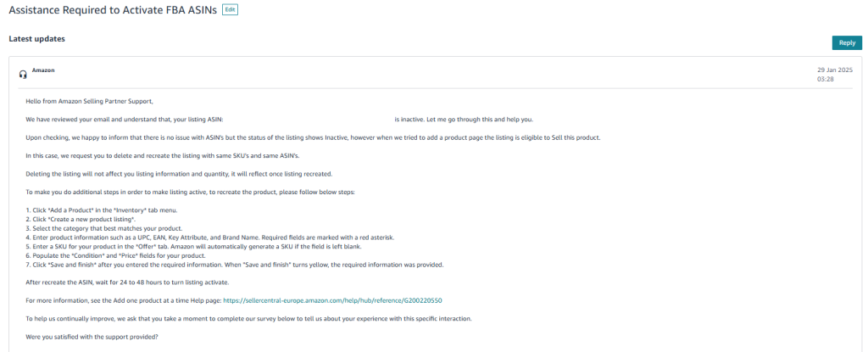Click the "Assistance Required to Activate FBA ASINs" title

(x=113, y=10)
